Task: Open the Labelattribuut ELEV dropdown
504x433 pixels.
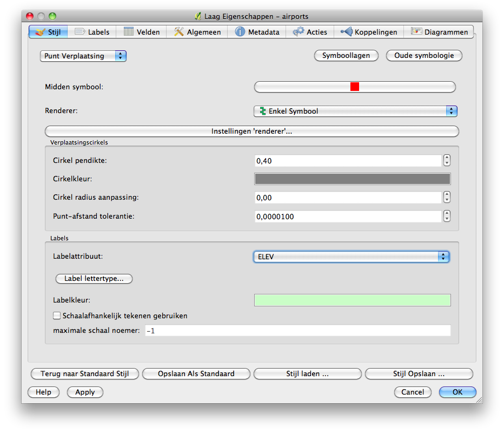Action: point(352,257)
